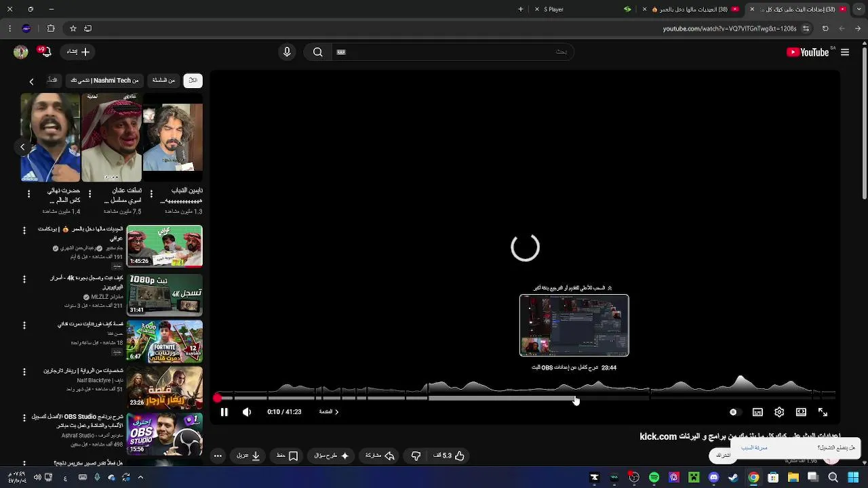The height and width of the screenshot is (488, 868).
Task: Open the 23:26 Targaryen story video
Action: pyautogui.click(x=165, y=387)
